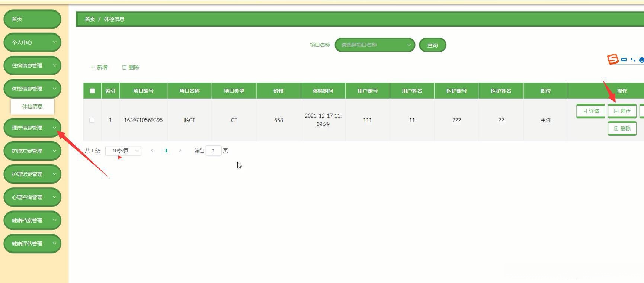Go to the next page arrow
This screenshot has height=283, width=644.
pos(180,151)
